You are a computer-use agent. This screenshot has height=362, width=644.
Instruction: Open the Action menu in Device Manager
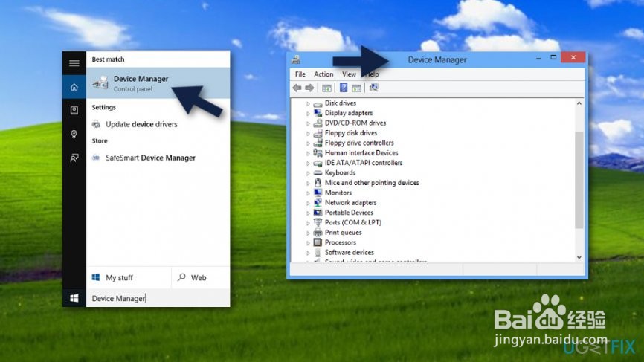coord(323,74)
